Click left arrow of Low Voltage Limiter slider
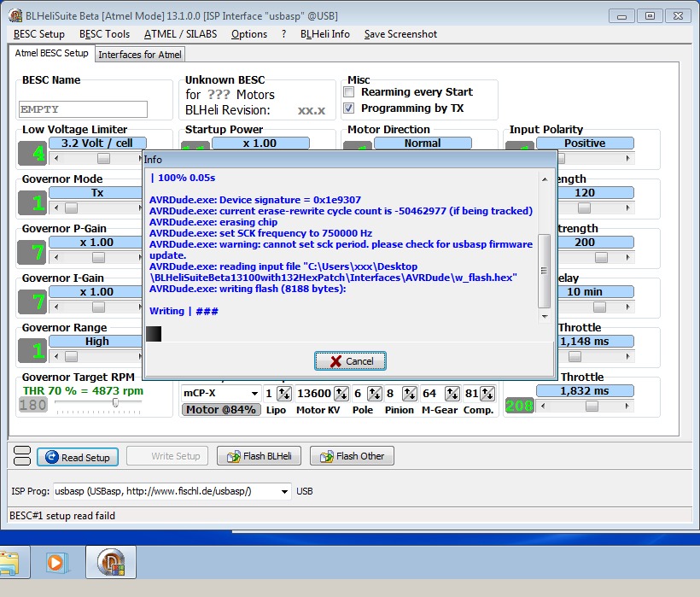Screen dimensions: 700x597 pyautogui.click(x=56, y=158)
